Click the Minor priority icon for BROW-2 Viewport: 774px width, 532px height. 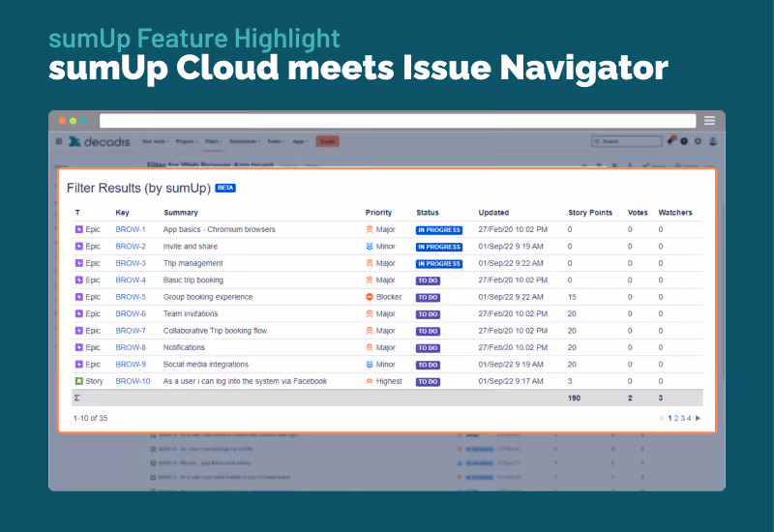(370, 247)
